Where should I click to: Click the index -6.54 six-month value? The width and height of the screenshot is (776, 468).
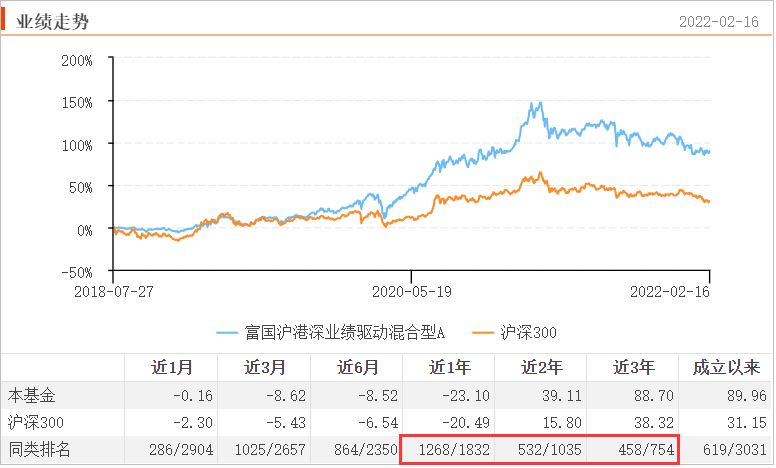pyautogui.click(x=378, y=422)
